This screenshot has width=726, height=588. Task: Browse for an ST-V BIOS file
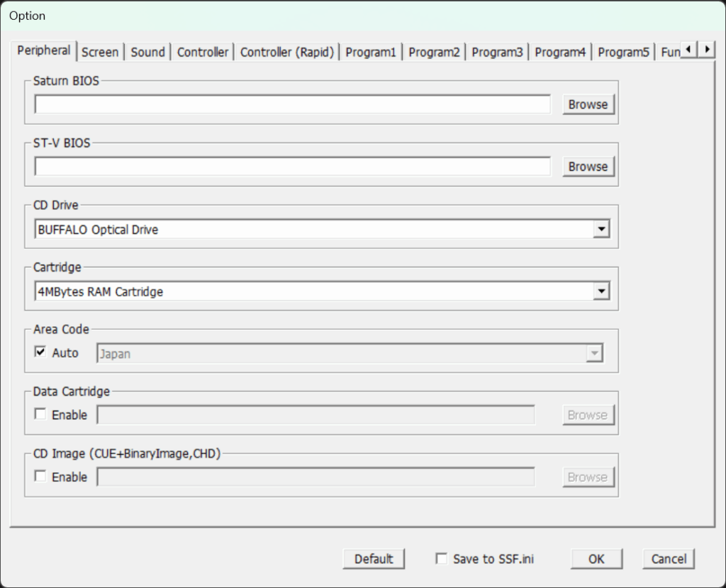point(588,166)
